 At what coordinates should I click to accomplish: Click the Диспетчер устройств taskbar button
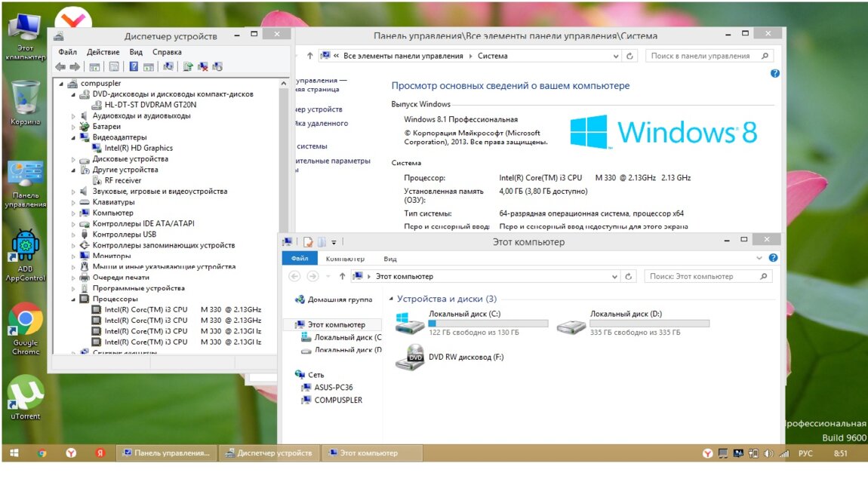tap(269, 453)
